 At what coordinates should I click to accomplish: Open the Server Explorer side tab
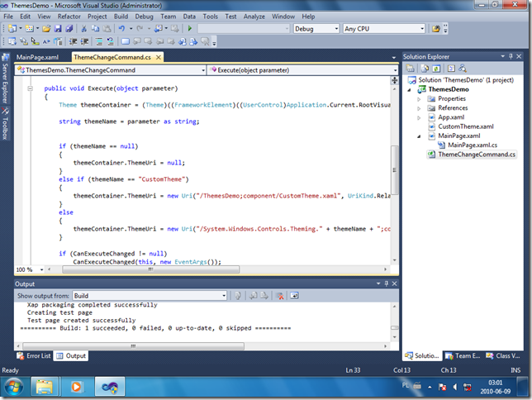5,79
